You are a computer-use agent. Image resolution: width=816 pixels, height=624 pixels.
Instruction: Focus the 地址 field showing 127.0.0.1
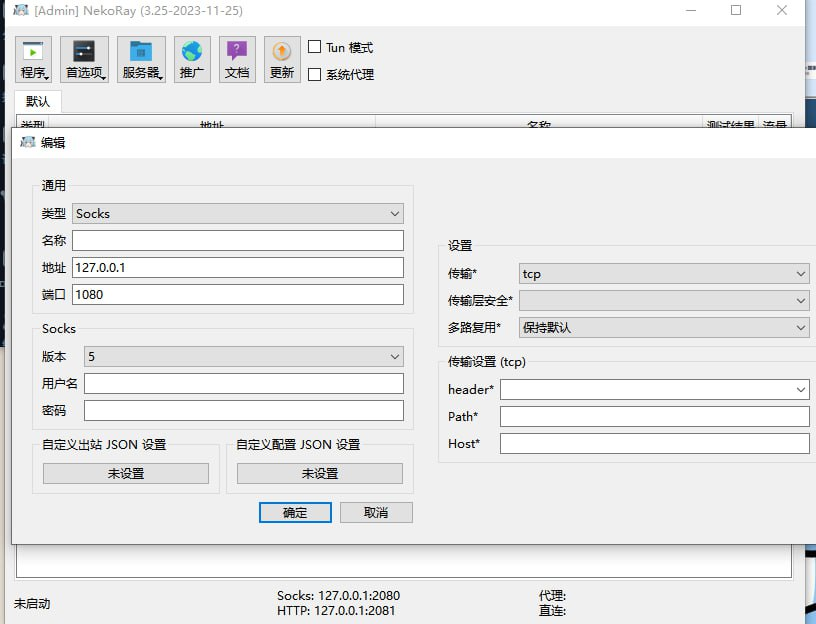coord(238,268)
